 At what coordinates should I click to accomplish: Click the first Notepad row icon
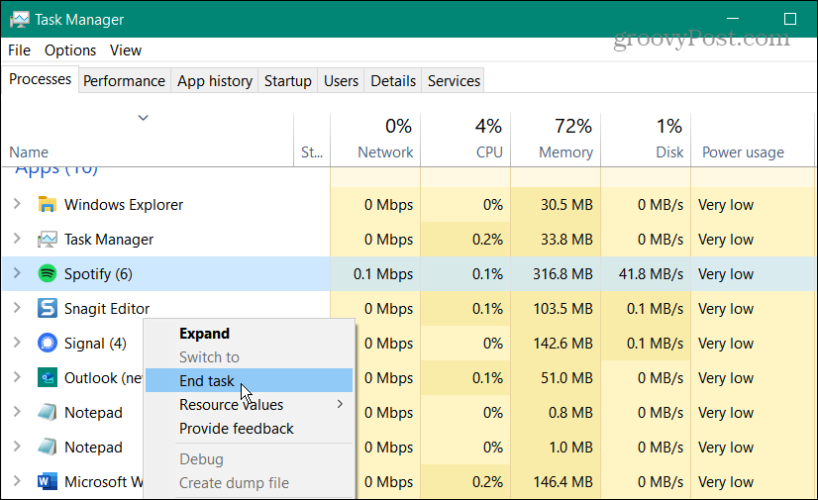(47, 412)
